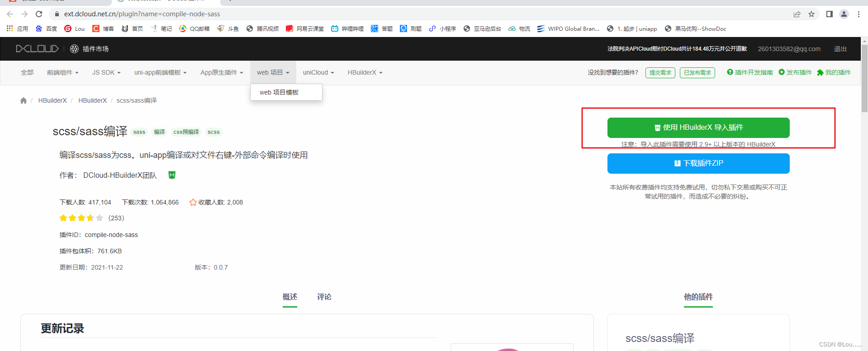The height and width of the screenshot is (351, 868).
Task: Click the css预编译 tag
Action: click(x=186, y=132)
